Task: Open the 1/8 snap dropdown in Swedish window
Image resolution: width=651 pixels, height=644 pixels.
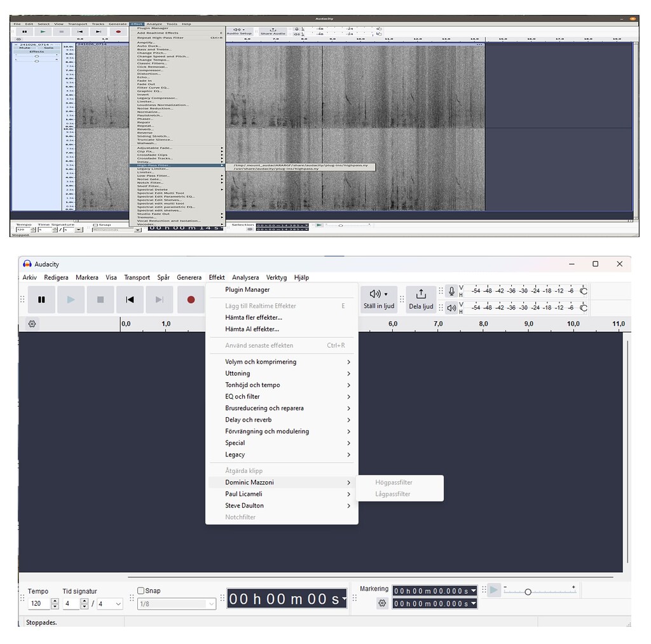Action: click(x=177, y=604)
